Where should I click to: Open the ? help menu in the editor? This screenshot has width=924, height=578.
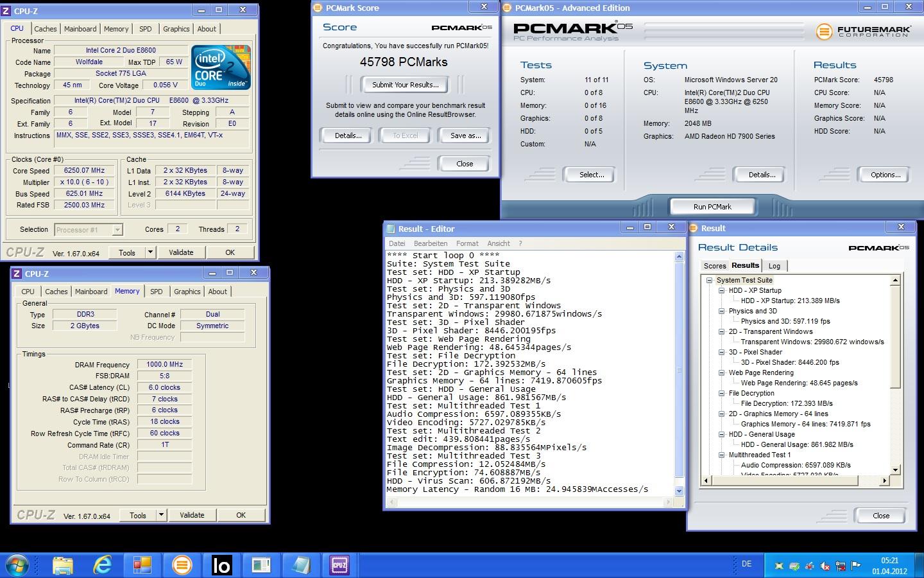click(x=520, y=243)
